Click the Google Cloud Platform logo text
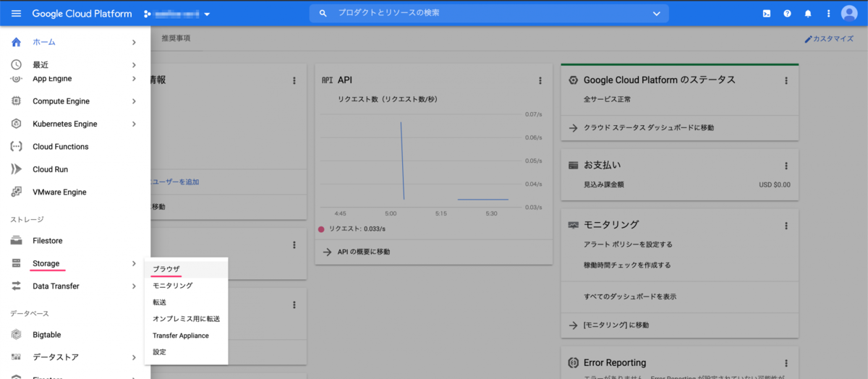The height and width of the screenshot is (379, 868). click(x=82, y=14)
